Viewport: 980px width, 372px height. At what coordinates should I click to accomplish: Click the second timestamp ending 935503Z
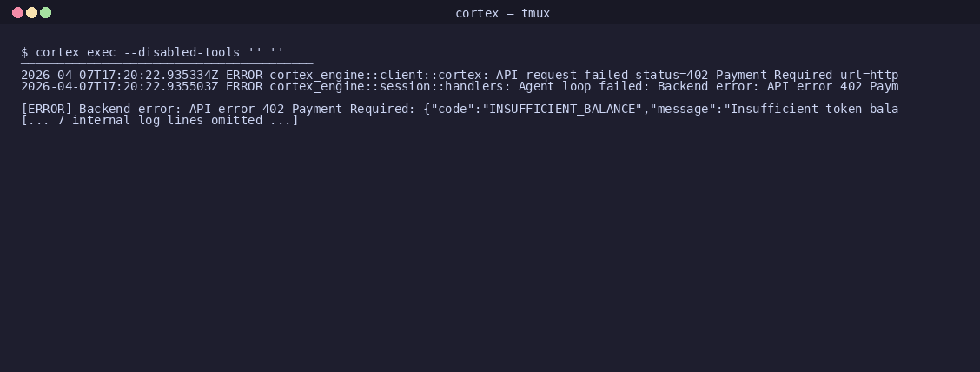click(x=119, y=86)
